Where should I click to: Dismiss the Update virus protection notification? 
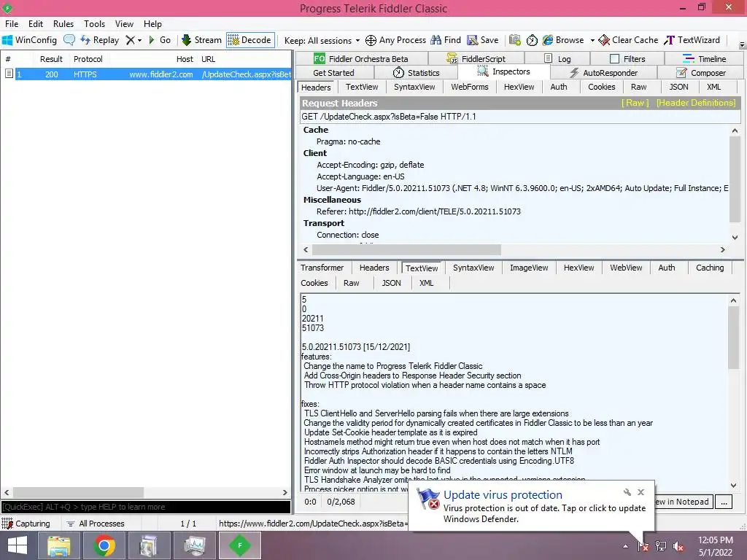point(640,492)
